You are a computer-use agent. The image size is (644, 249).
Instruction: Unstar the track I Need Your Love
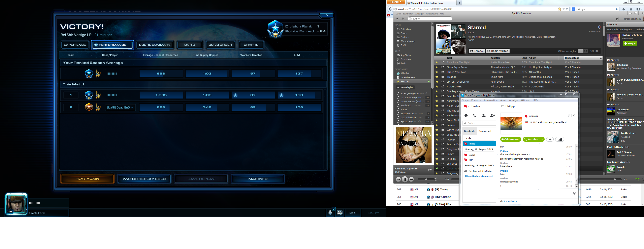point(437,72)
